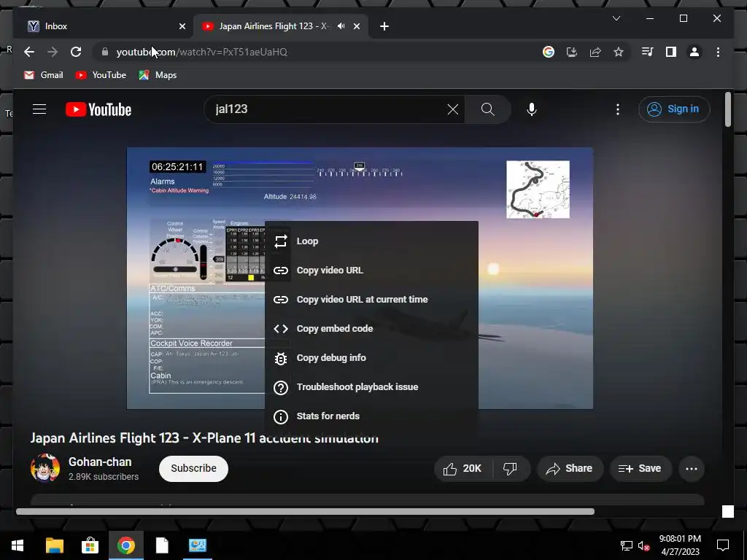Click the route map in video
Image resolution: width=747 pixels, height=560 pixels.
(x=538, y=190)
